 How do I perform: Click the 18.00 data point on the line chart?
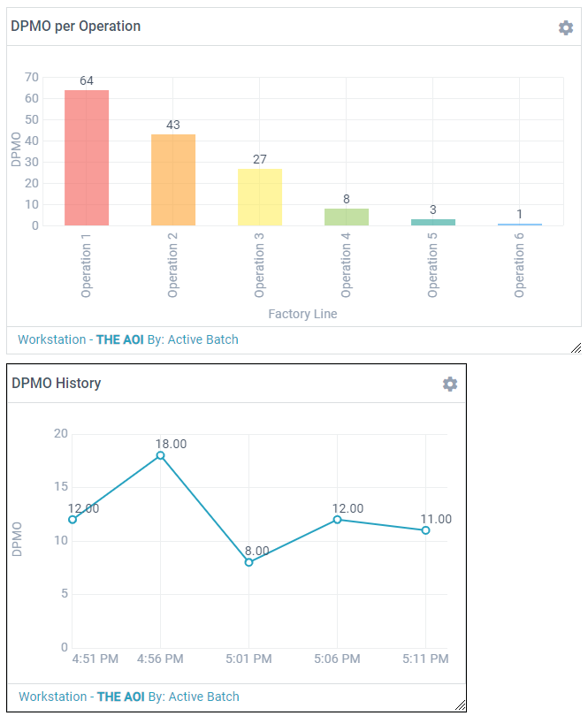pos(159,456)
